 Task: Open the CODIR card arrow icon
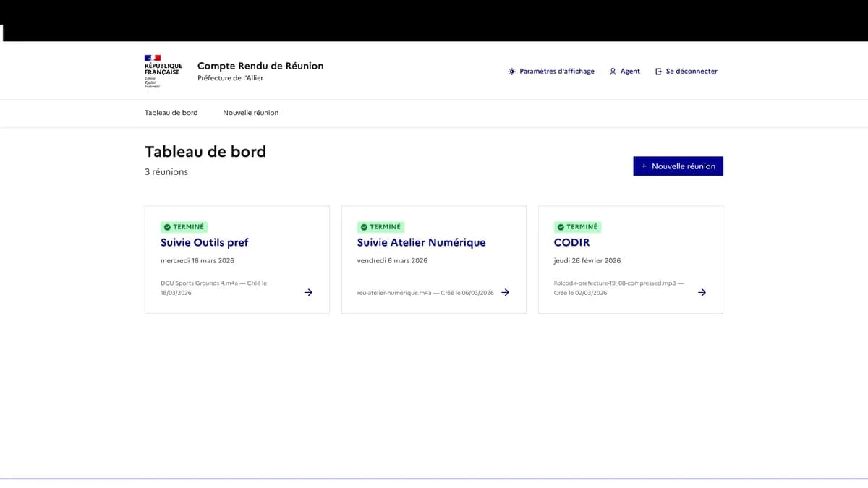tap(702, 292)
